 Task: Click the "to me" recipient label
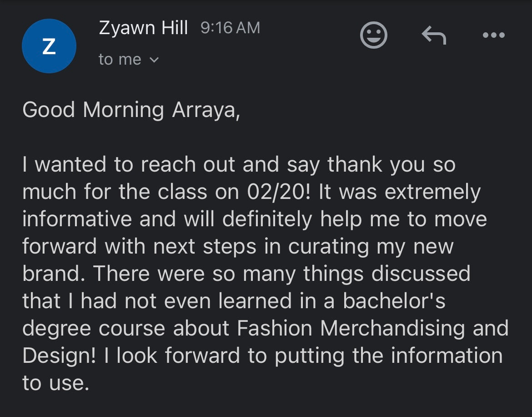click(120, 60)
